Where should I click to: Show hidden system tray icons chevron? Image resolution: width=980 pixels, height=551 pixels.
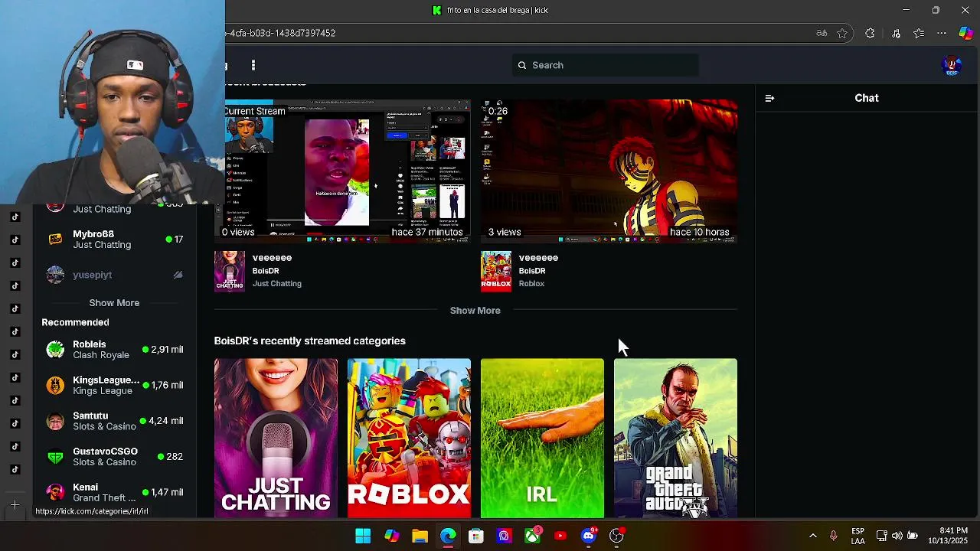tap(812, 536)
